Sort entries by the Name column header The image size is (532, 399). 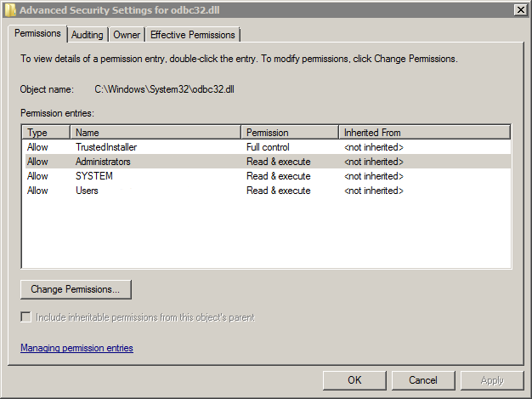pyautogui.click(x=156, y=133)
